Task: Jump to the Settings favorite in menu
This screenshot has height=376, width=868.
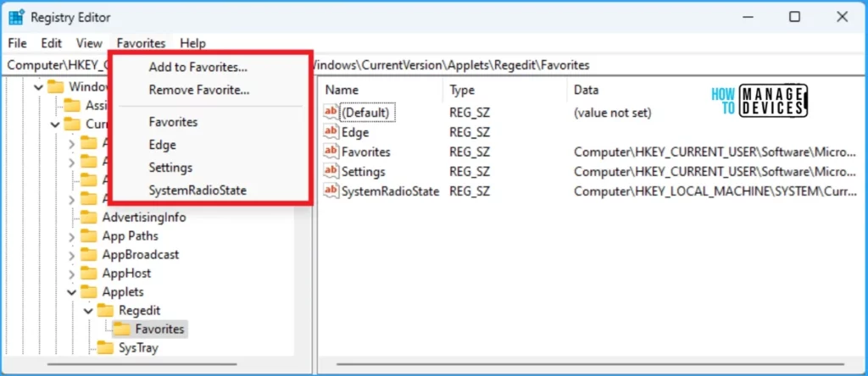Action: (x=170, y=167)
